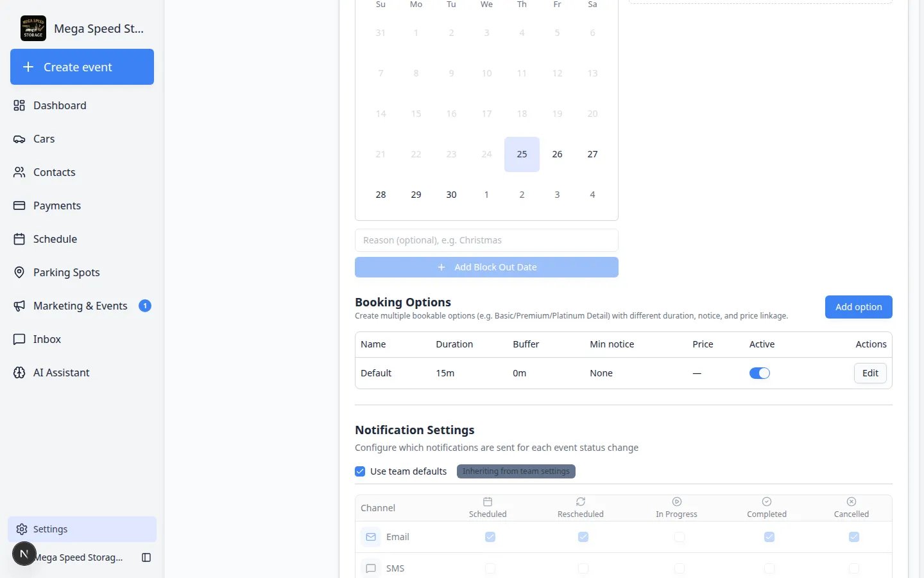
Task: Uncheck Use team defaults checkbox
Action: (360, 471)
